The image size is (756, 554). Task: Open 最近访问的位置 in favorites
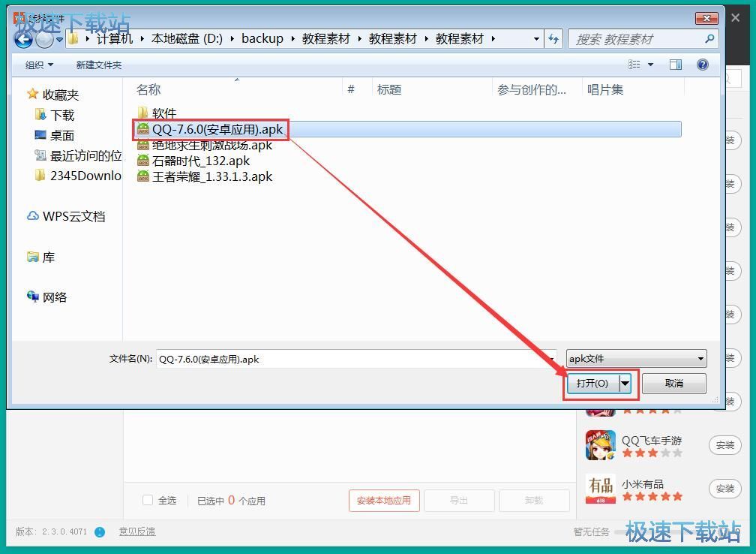click(78, 155)
